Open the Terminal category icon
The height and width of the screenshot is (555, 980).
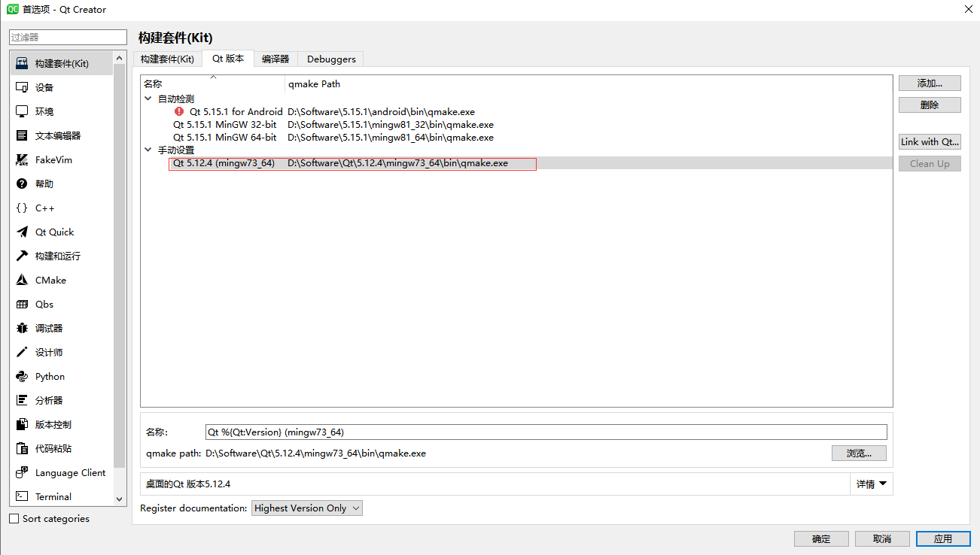[x=22, y=497]
